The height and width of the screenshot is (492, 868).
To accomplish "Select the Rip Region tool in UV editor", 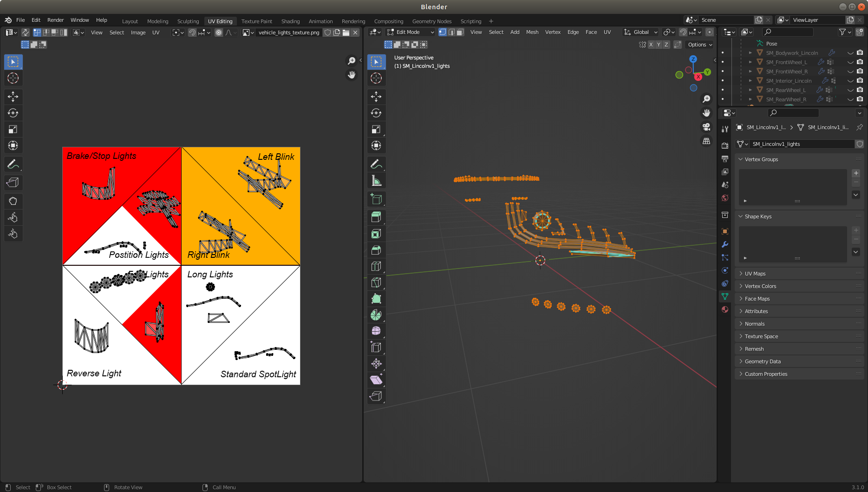I will 13,183.
